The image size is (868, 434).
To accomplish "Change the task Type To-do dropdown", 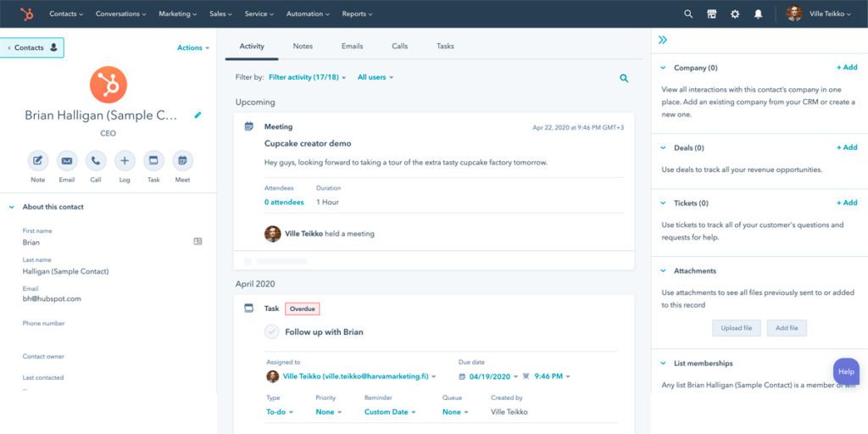I will tap(280, 412).
